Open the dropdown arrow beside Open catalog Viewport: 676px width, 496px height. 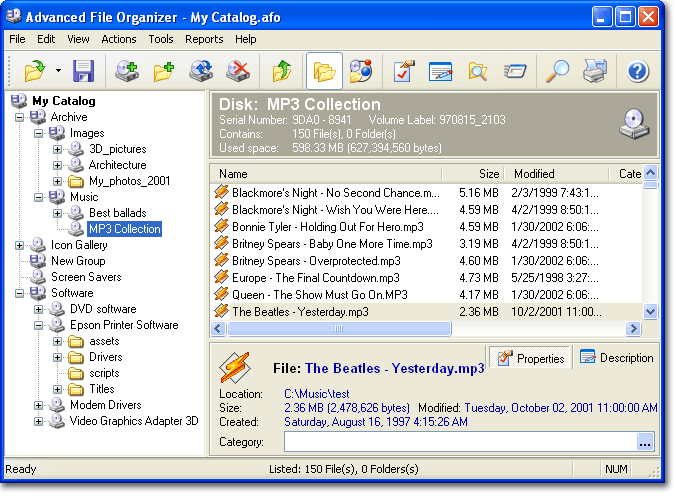tap(58, 71)
